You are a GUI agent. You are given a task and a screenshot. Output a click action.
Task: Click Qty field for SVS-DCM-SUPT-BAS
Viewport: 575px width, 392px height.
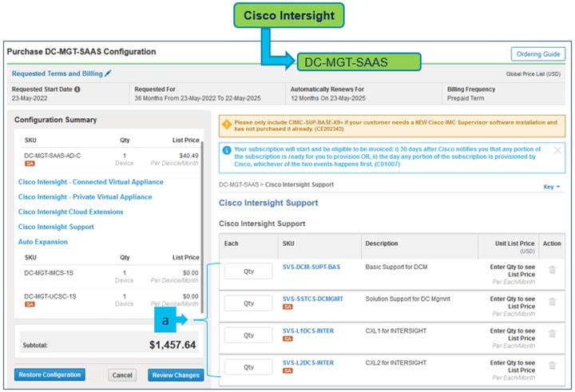[x=248, y=271]
